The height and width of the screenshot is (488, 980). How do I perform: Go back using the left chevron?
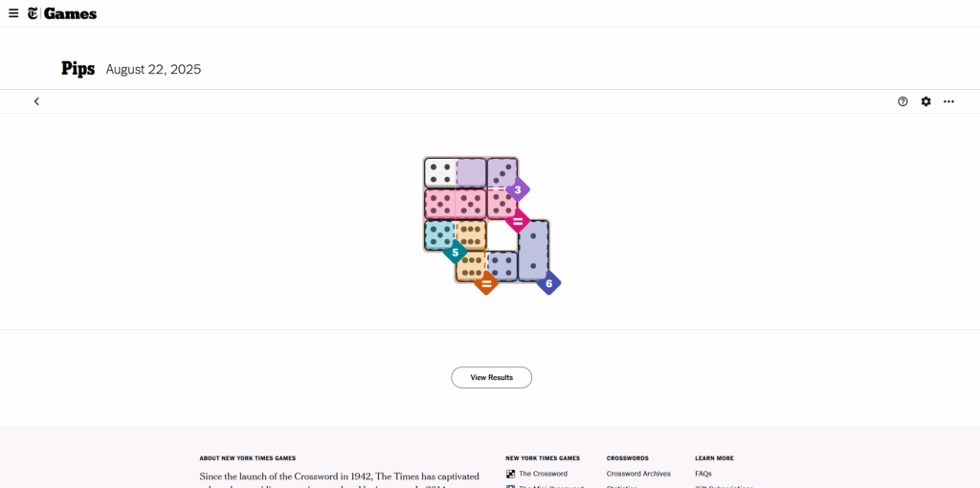(x=36, y=101)
